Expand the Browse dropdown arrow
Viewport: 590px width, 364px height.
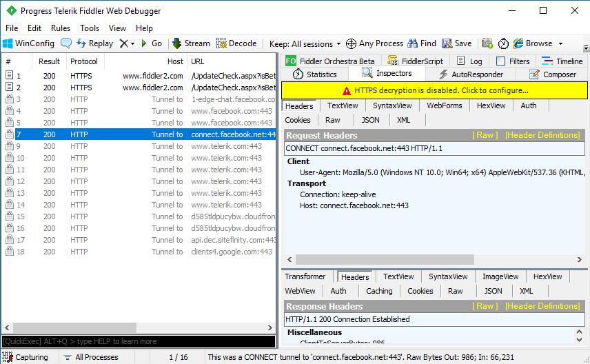560,44
